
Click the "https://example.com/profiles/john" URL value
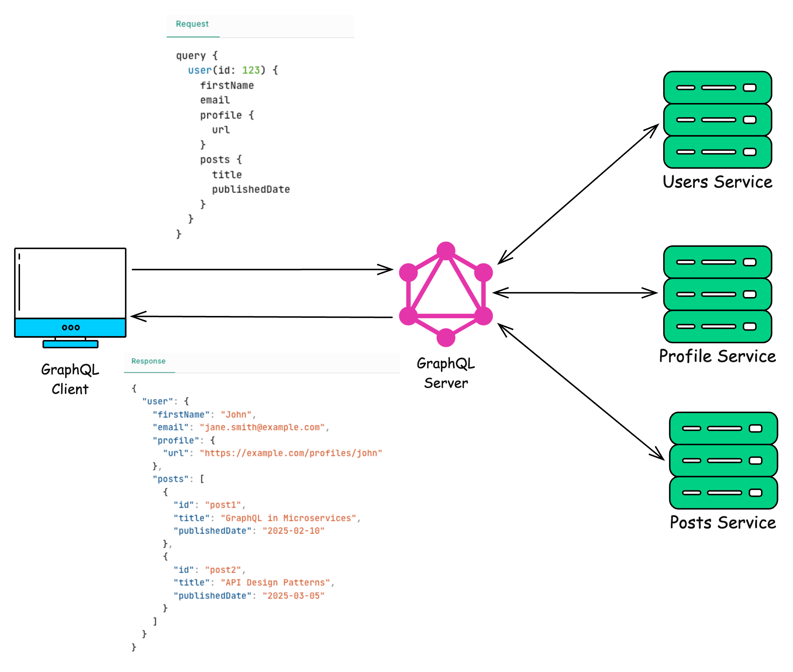[291, 453]
